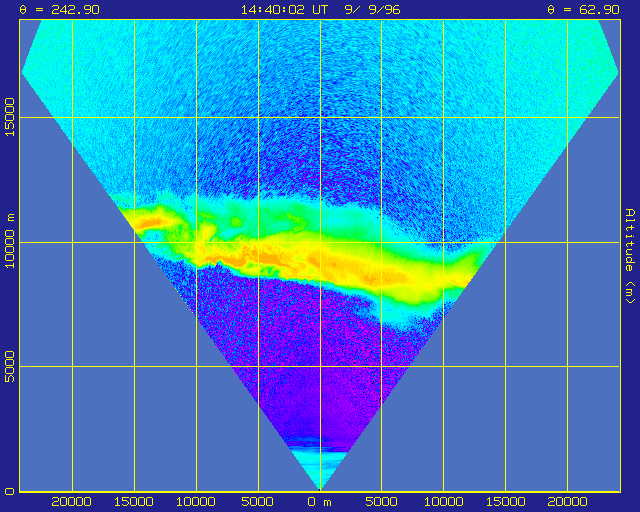
Task: Click the 15000 label on the altitude axis
Action: (x=9, y=117)
